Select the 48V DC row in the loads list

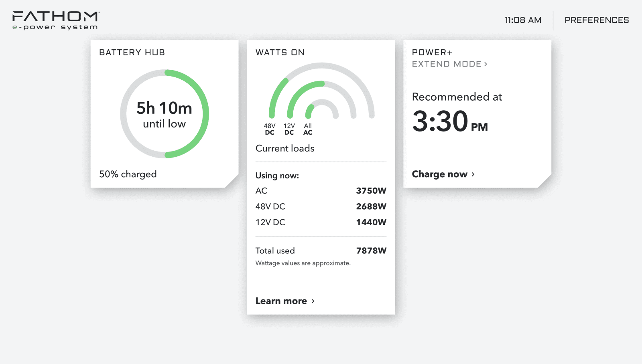[x=321, y=206]
